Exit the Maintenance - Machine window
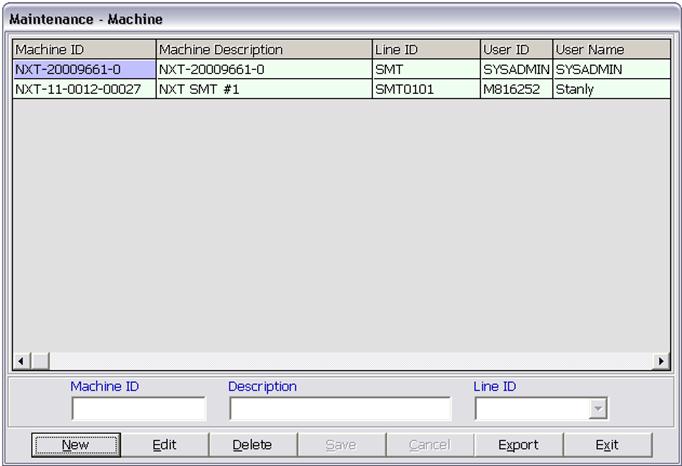682x466 pixels. (x=608, y=445)
